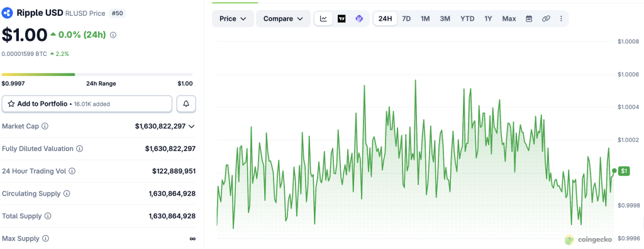This screenshot has width=644, height=249.
Task: Click the $122,889,951 trading volume value
Action: pyautogui.click(x=174, y=171)
